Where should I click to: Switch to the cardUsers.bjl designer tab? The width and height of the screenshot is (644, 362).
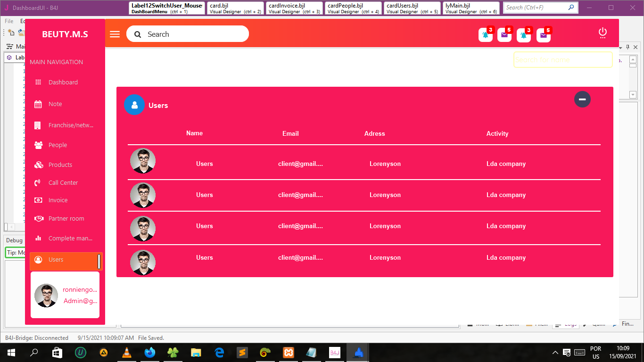tap(412, 8)
